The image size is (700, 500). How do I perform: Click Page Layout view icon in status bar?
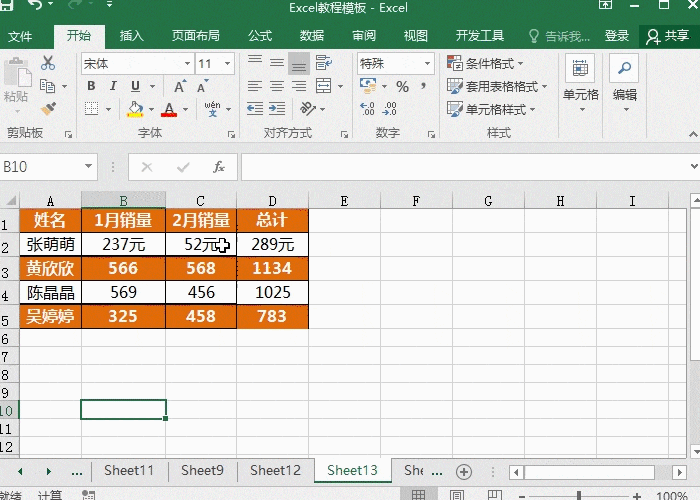pyautogui.click(x=457, y=495)
